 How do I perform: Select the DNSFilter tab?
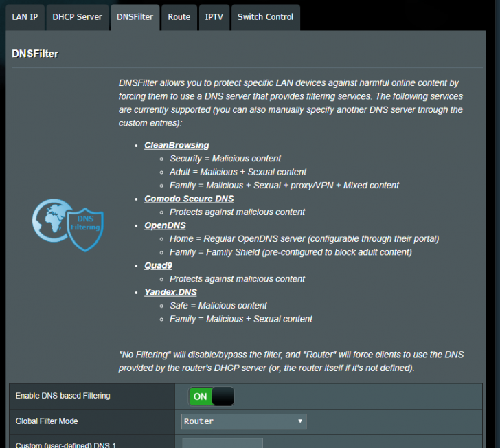pyautogui.click(x=135, y=17)
